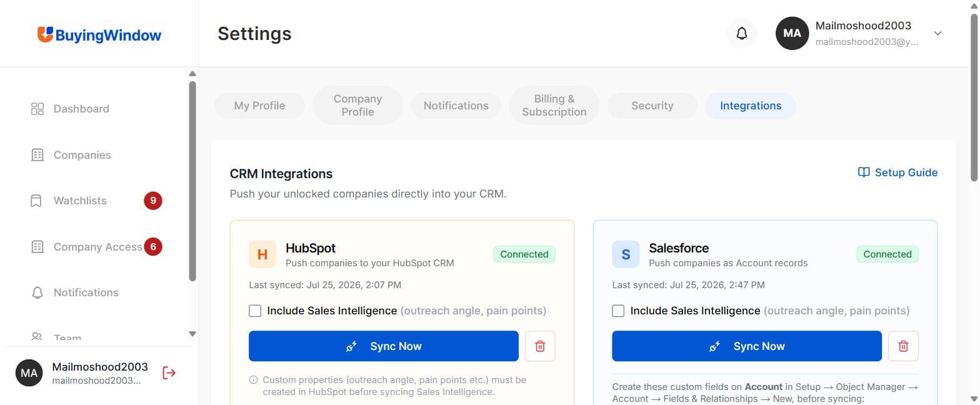Click HubSpot Connected status badge
The width and height of the screenshot is (980, 405).
pyautogui.click(x=524, y=254)
